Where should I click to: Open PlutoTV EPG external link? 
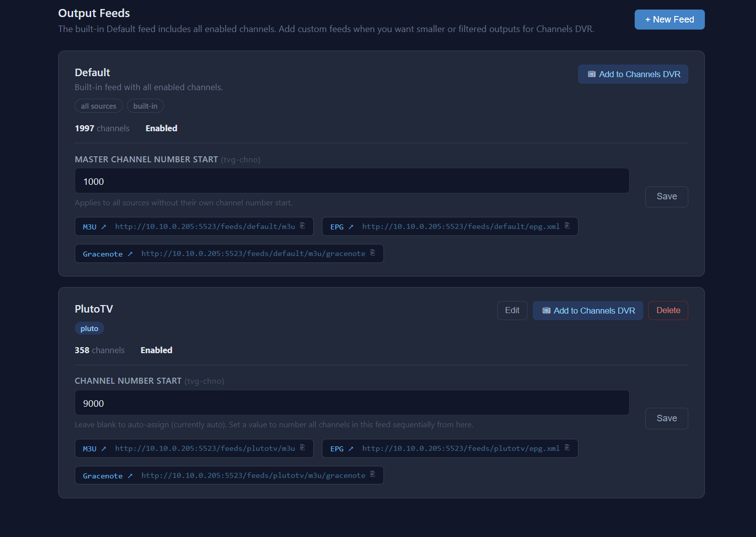tap(341, 449)
